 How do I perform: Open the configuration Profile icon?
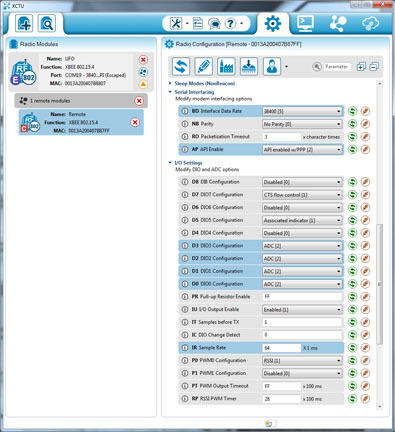[272, 66]
